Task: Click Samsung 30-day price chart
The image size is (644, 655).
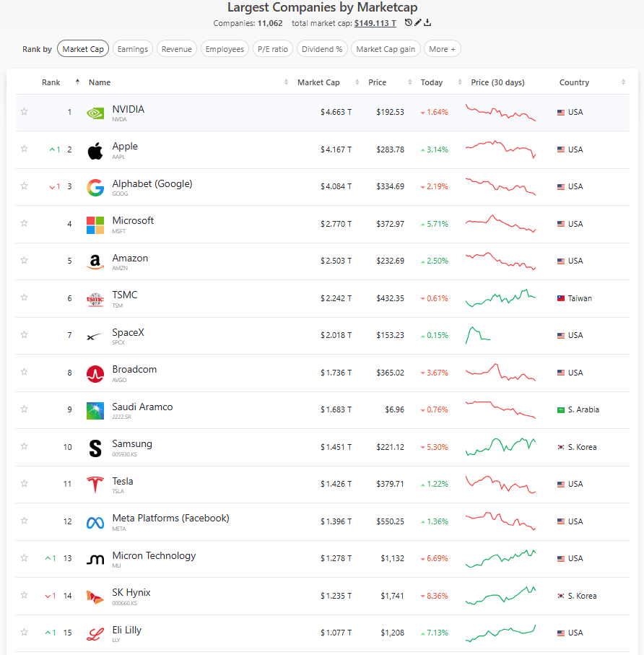Action: (500, 447)
